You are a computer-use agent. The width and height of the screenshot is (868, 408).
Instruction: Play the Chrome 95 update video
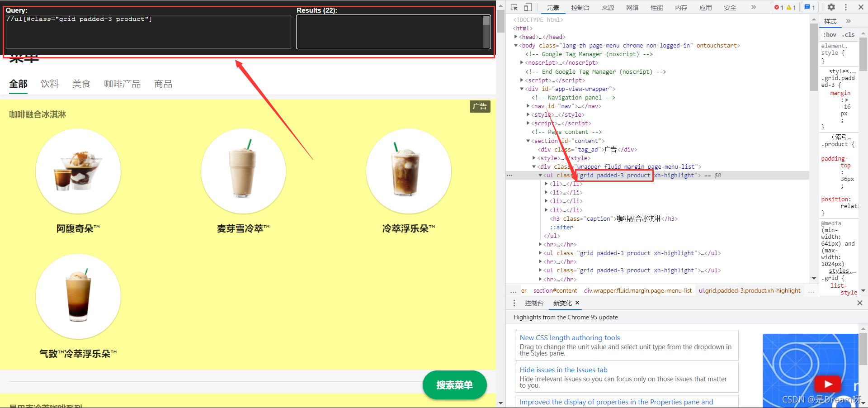click(x=828, y=384)
